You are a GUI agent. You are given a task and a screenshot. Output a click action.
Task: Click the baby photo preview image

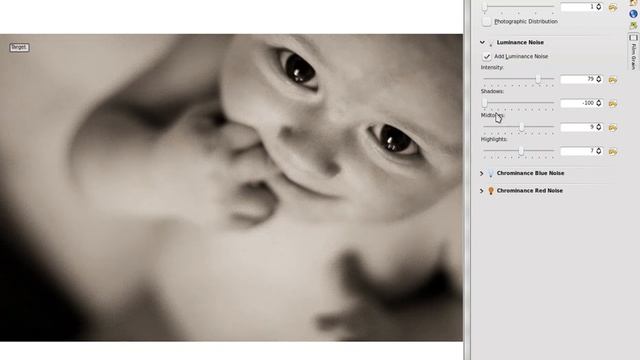click(231, 188)
